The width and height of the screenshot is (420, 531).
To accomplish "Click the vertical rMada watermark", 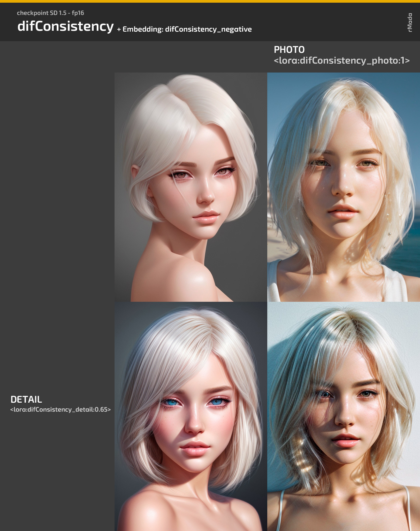I will (410, 22).
